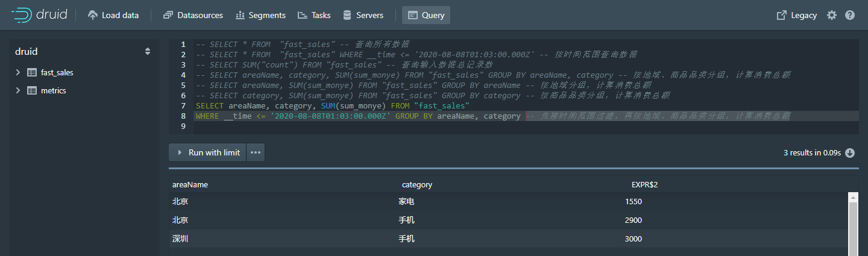Download query results via arrow icon
The image size is (868, 256).
click(x=850, y=153)
